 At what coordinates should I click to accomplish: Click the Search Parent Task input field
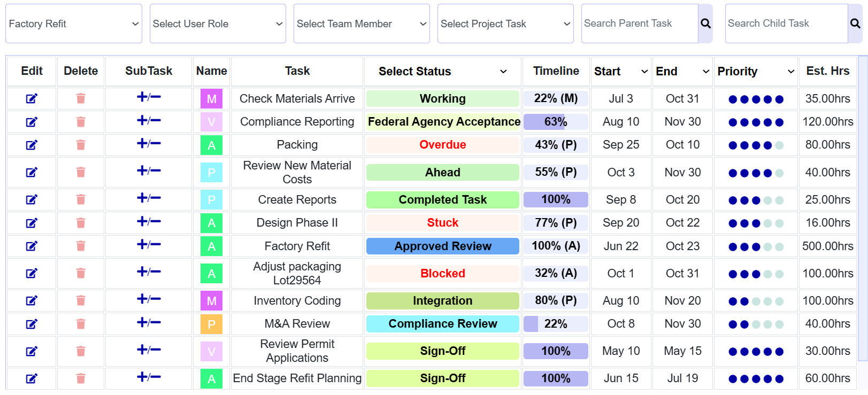pyautogui.click(x=640, y=24)
